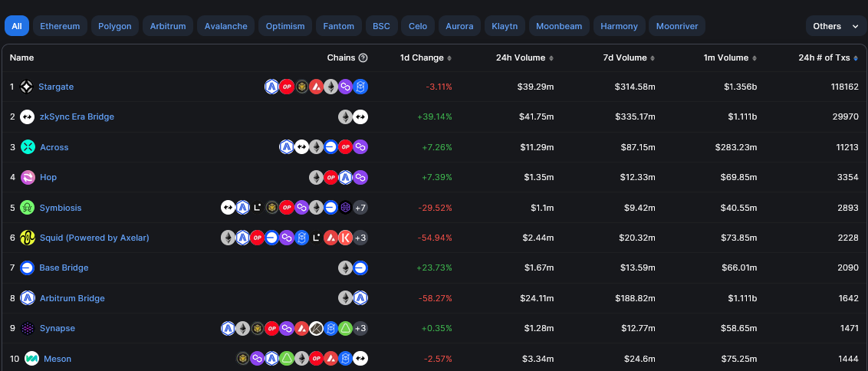This screenshot has height=371, width=868.
Task: Open the Optimism tab
Action: point(285,26)
